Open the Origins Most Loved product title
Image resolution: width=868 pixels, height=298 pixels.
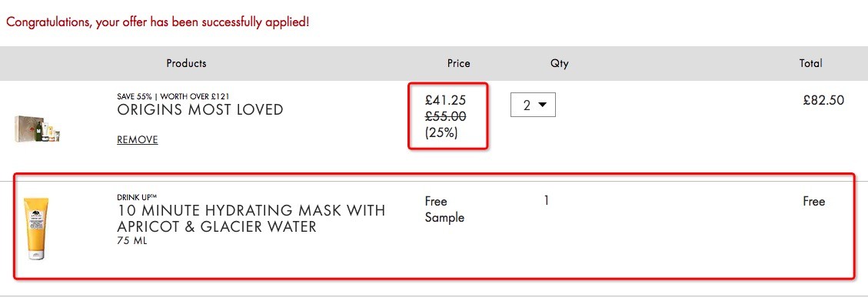[x=200, y=110]
